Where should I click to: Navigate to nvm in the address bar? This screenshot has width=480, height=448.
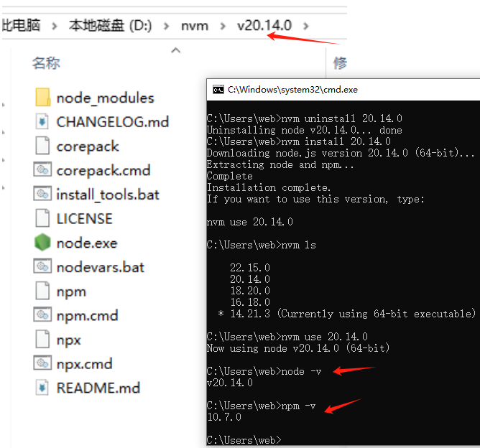(x=194, y=26)
